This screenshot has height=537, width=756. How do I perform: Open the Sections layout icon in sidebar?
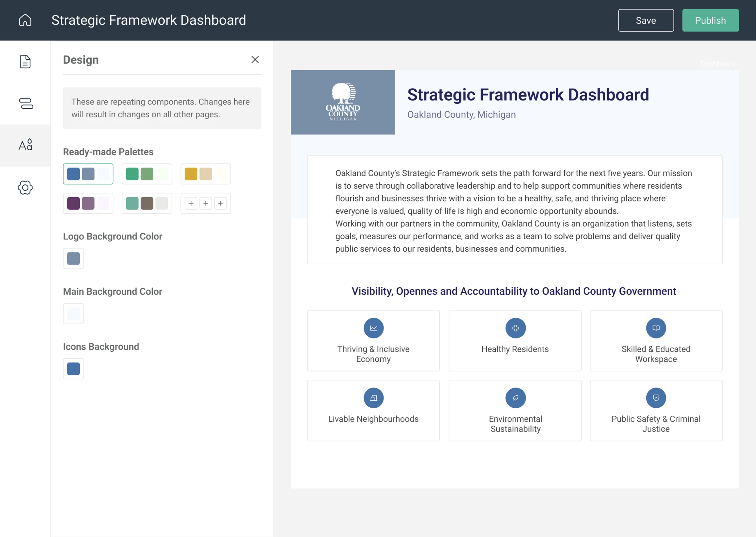(26, 103)
